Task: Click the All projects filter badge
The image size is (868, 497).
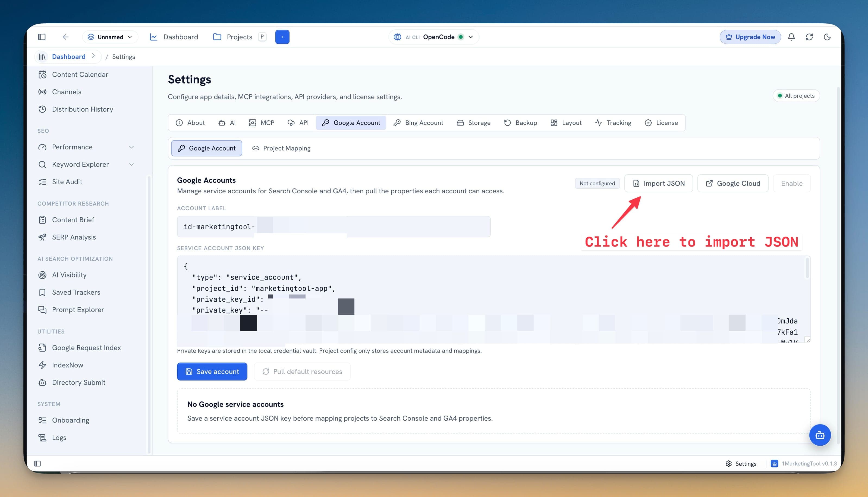Action: [796, 96]
